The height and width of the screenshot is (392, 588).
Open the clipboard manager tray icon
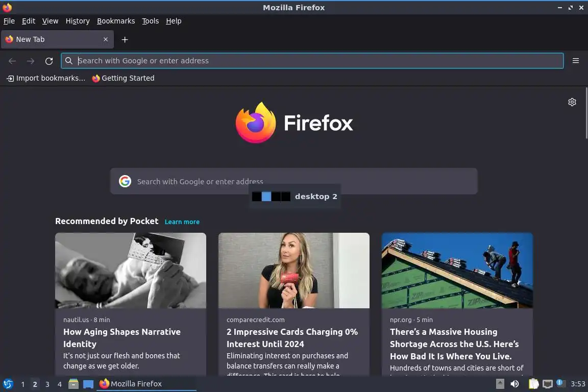point(533,384)
